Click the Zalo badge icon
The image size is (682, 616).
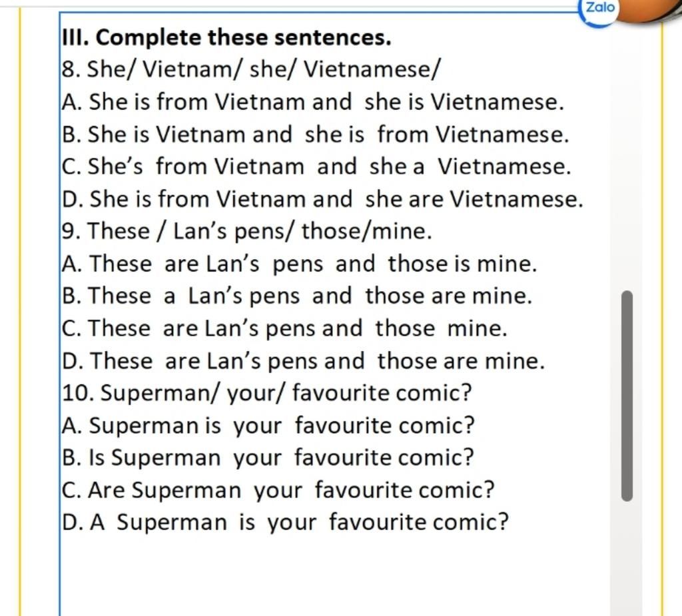[x=600, y=9]
